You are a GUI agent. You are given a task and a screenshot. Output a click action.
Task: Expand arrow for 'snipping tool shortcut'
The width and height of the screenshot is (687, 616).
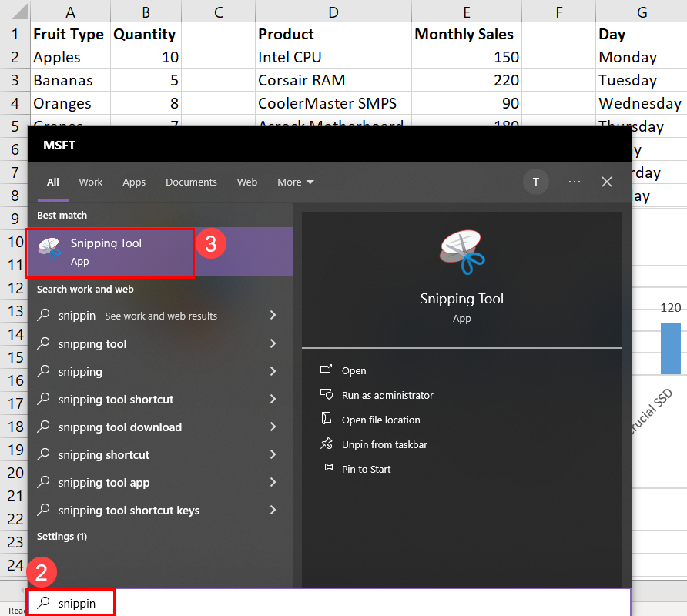pyautogui.click(x=273, y=399)
